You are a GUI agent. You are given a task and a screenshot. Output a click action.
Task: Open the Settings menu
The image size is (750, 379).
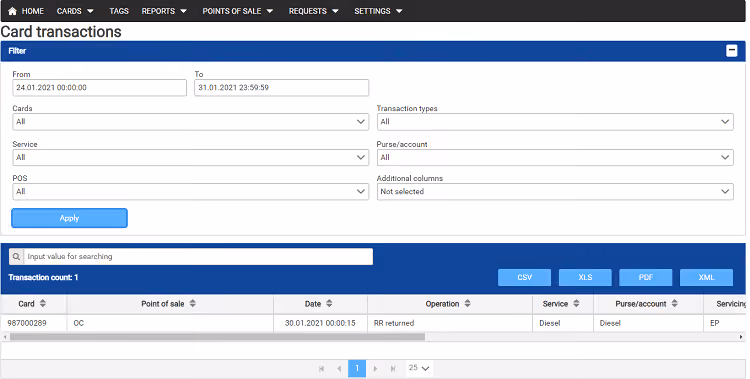(378, 11)
